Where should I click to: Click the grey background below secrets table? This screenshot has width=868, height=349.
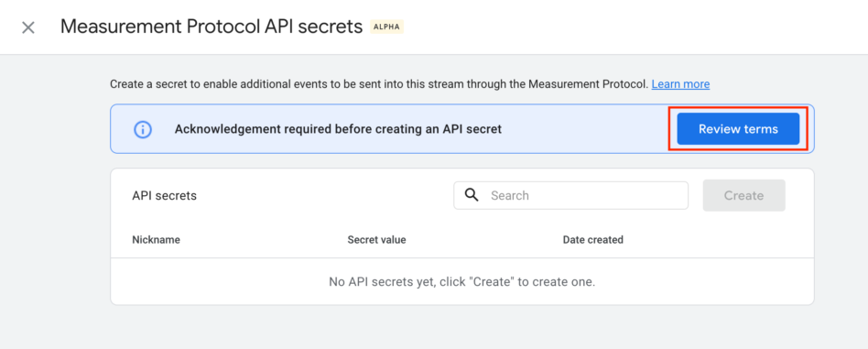tap(461, 328)
